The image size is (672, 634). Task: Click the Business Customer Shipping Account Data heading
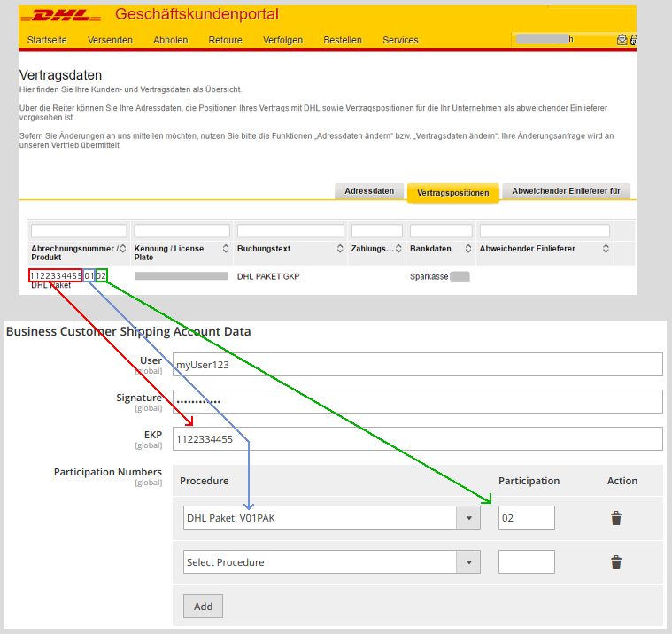(128, 331)
